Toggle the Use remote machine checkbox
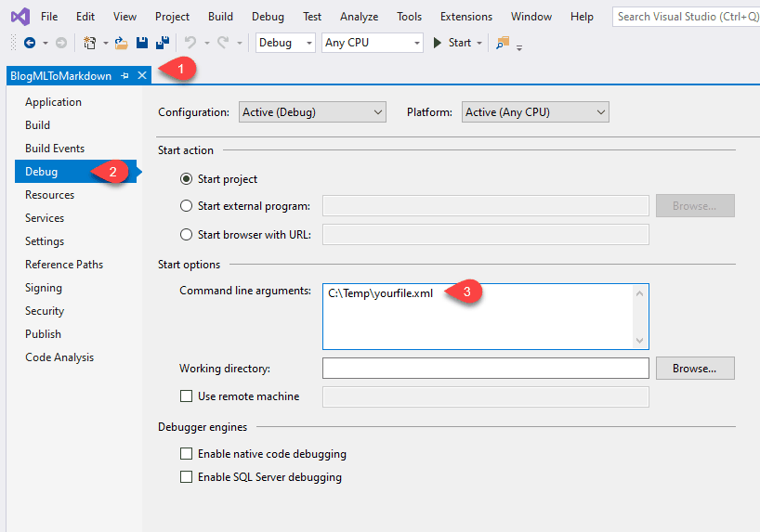This screenshot has height=532, width=760. tap(186, 396)
